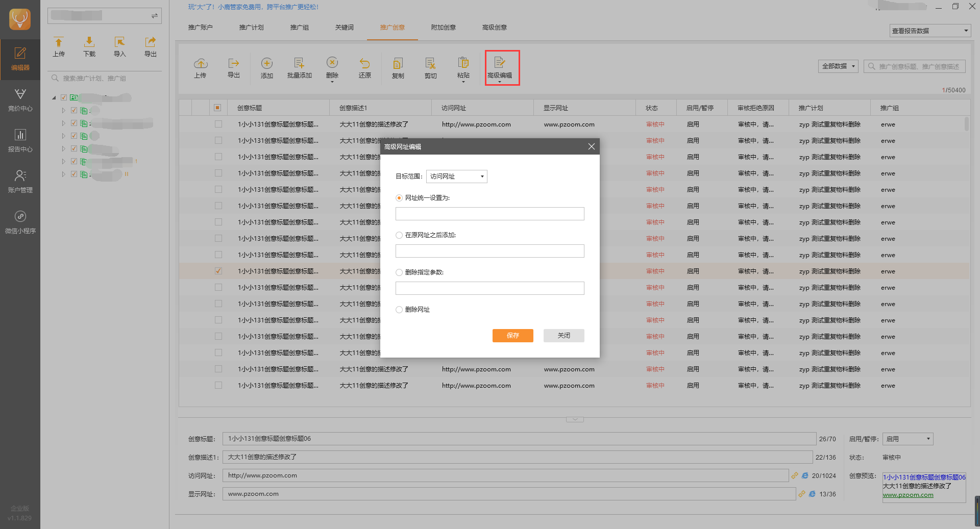Select the 删除指定参数 radio option

[399, 272]
